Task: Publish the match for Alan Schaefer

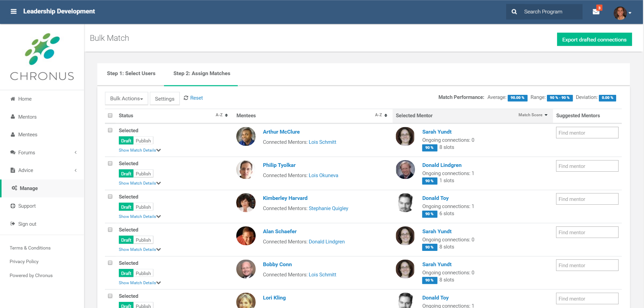Action: (143, 240)
